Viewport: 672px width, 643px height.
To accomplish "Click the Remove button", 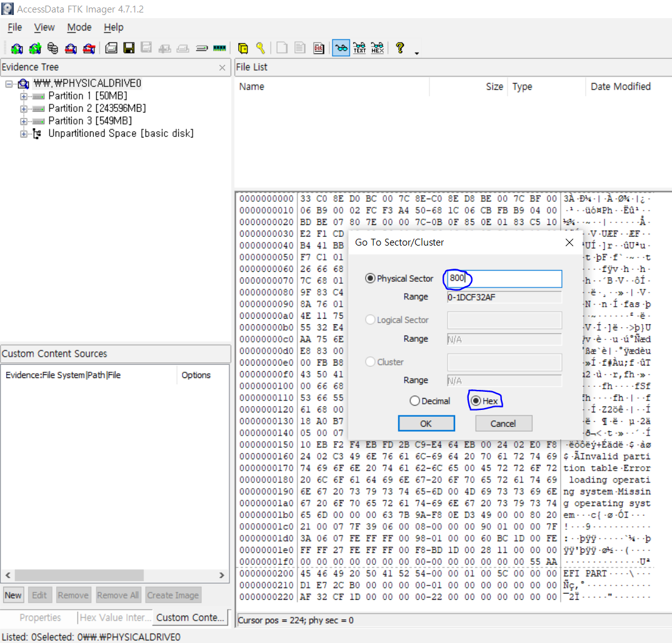I will click(73, 596).
